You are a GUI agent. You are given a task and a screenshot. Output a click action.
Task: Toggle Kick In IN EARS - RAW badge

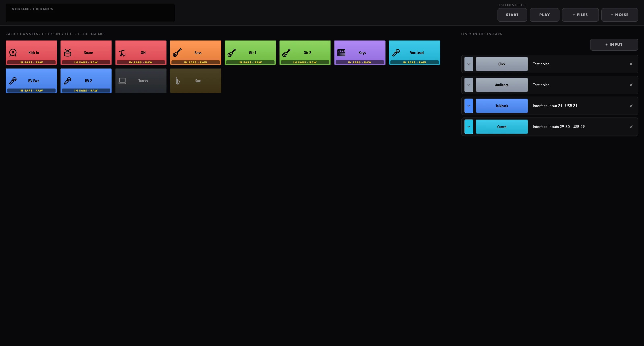point(31,62)
